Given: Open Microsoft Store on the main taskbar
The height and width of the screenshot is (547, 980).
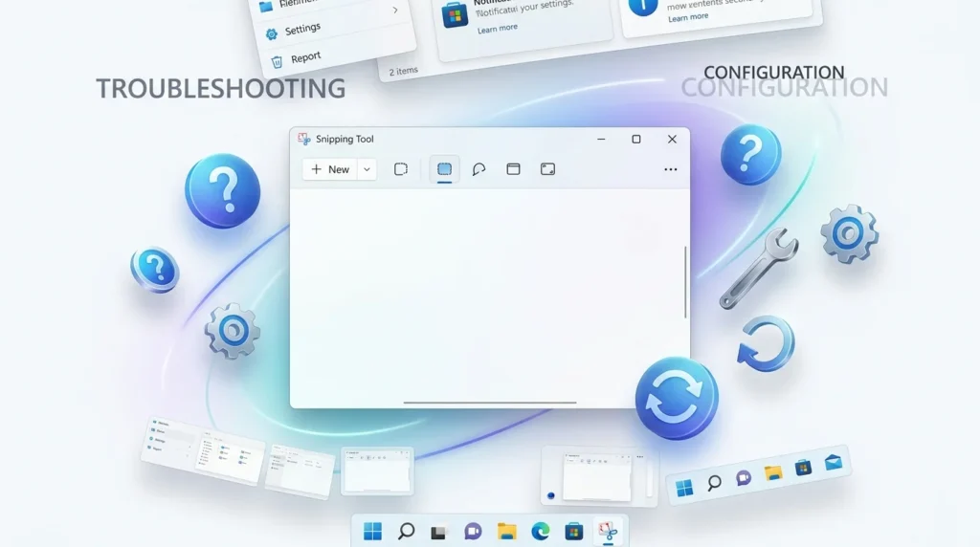Looking at the screenshot, I should [574, 532].
